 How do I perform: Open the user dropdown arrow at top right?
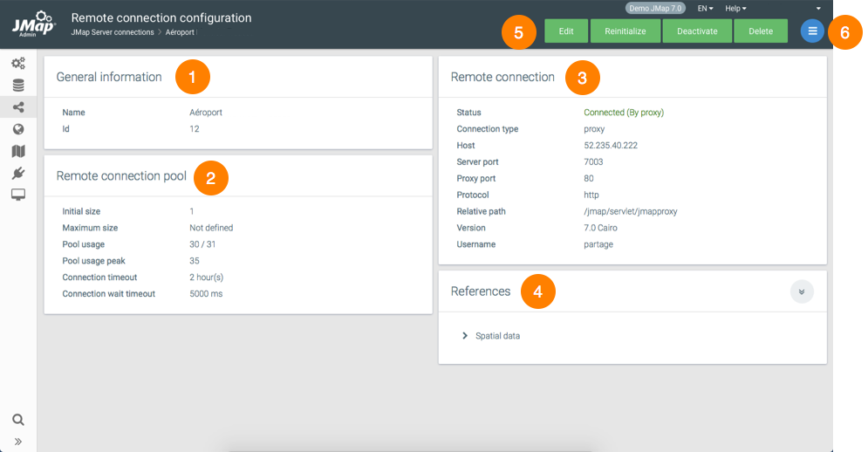click(818, 8)
